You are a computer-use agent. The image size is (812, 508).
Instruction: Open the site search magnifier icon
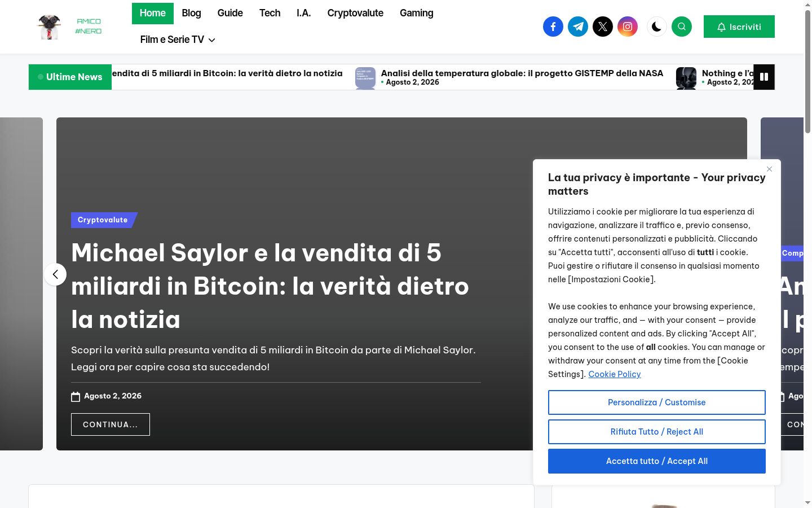click(681, 27)
